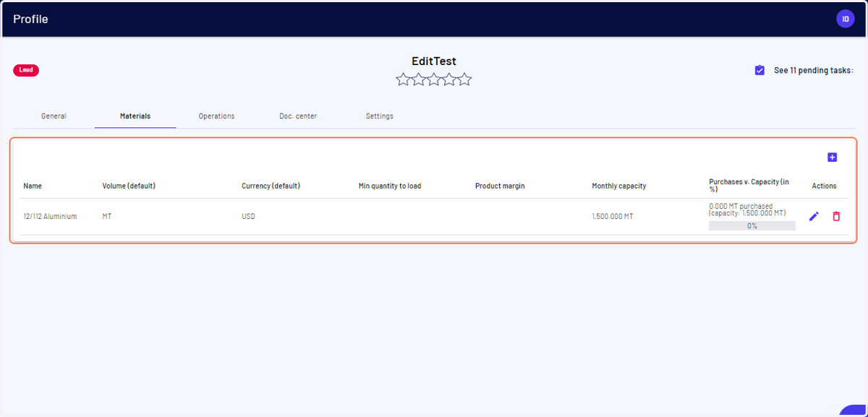Click the Monthly capacity column header
Viewport: 868px width, 417px height.
click(x=619, y=186)
